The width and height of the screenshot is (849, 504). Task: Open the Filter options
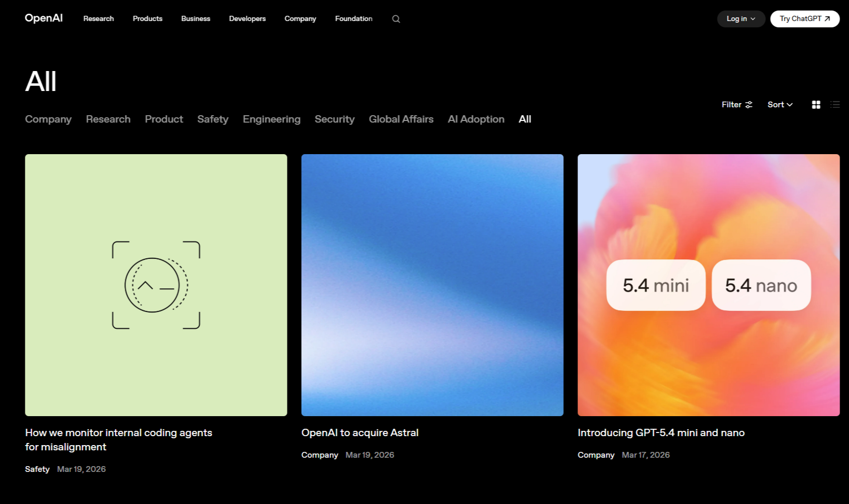(737, 105)
